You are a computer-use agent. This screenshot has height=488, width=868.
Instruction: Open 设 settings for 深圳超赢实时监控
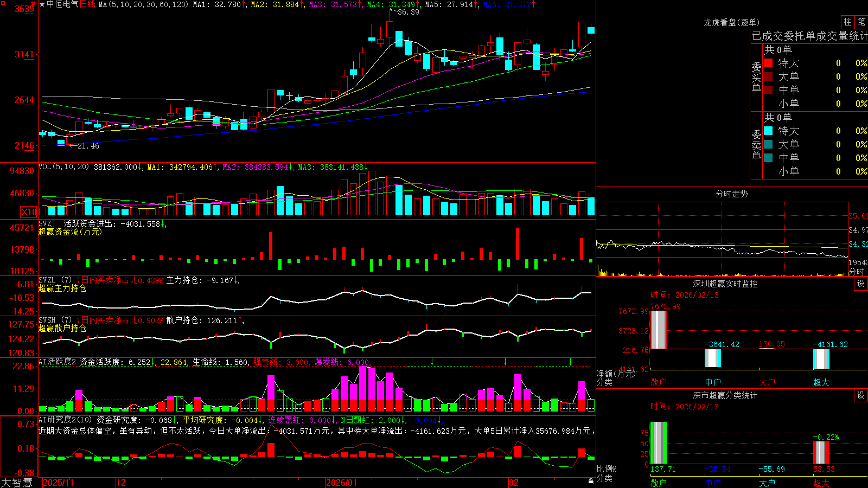[861, 284]
